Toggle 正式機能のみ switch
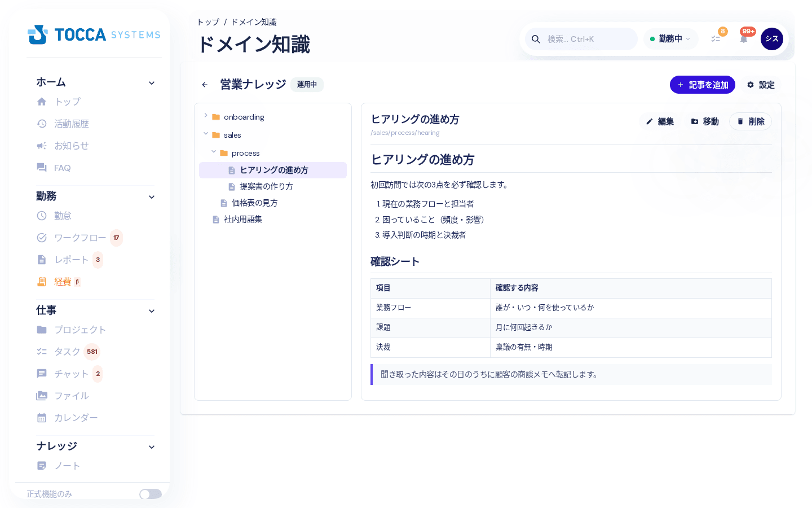The width and height of the screenshot is (812, 508). (151, 494)
